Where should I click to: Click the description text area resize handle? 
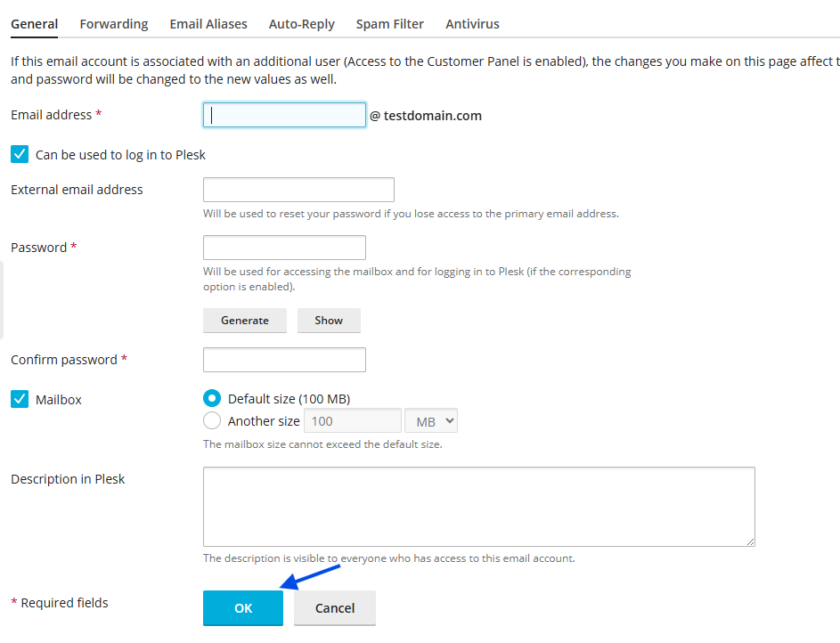(x=750, y=541)
